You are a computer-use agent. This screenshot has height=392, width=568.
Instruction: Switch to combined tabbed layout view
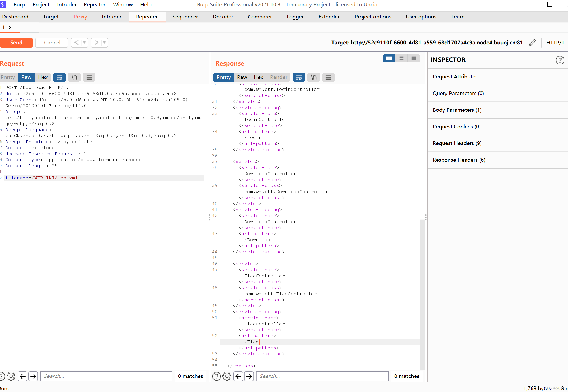point(414,58)
